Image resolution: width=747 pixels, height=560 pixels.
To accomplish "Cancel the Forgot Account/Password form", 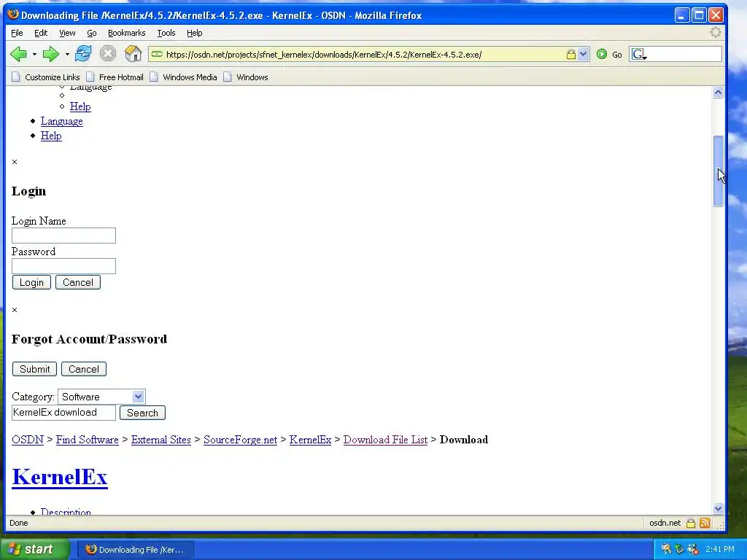I will pyautogui.click(x=84, y=369).
